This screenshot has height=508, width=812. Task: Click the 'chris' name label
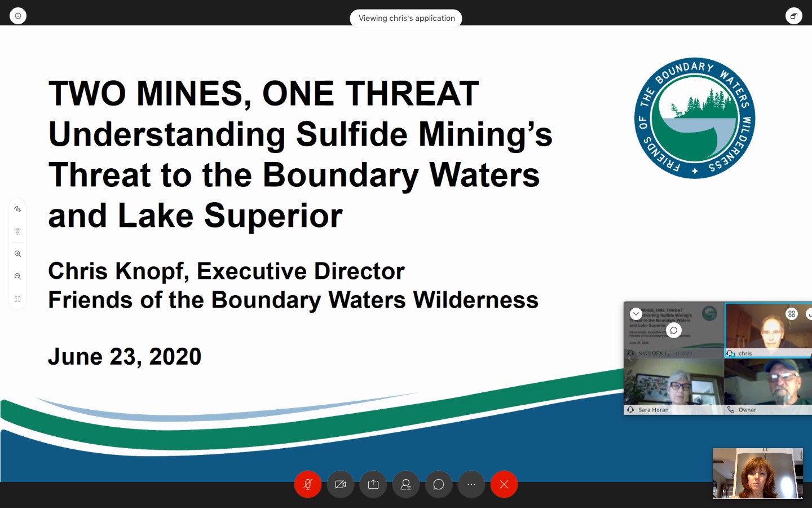point(745,353)
